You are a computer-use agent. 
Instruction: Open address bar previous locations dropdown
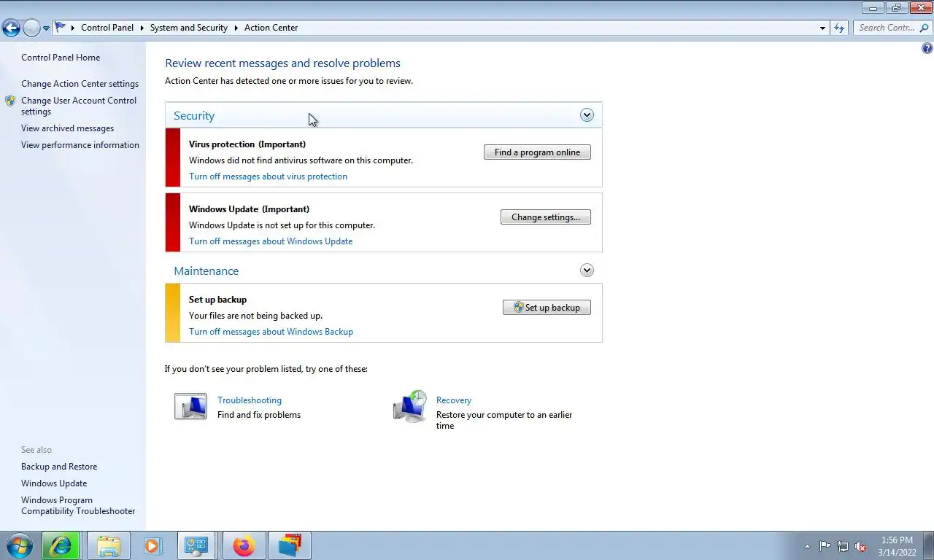[x=823, y=28]
